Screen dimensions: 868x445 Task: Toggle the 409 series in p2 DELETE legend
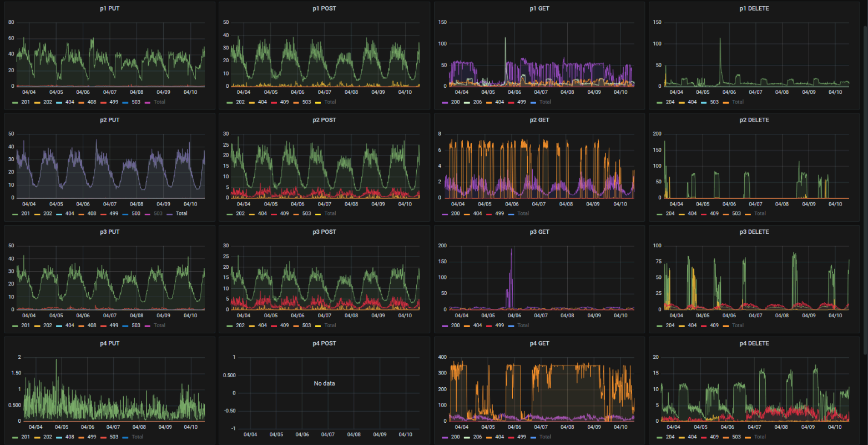714,213
